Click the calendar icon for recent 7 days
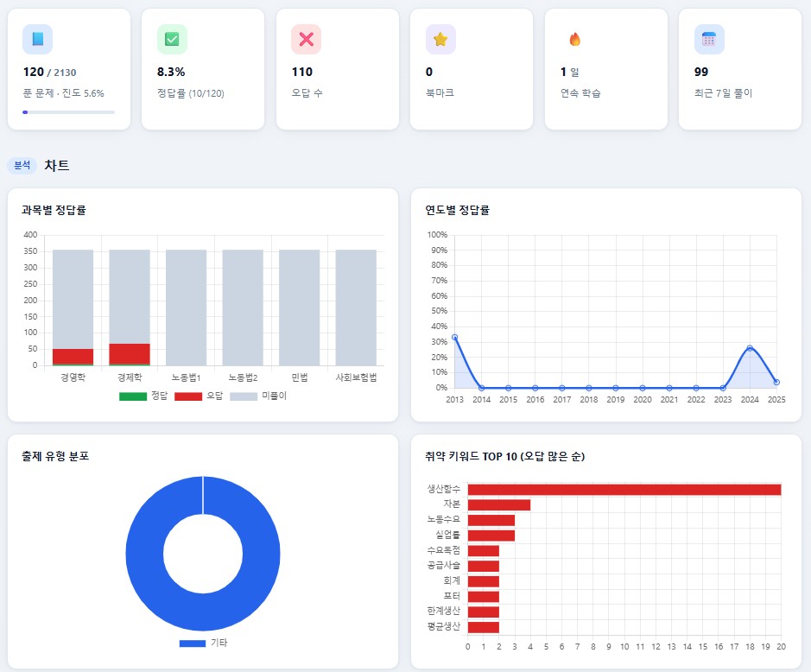The height and width of the screenshot is (672, 811). click(x=708, y=40)
